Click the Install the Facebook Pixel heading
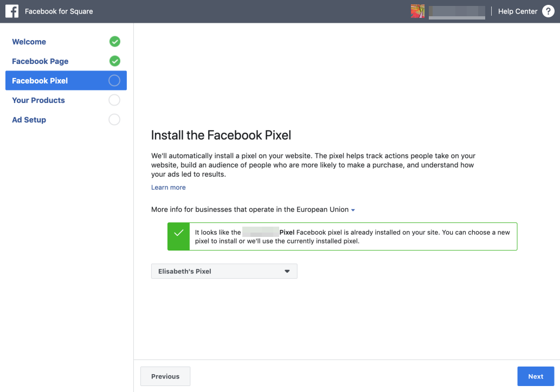The width and height of the screenshot is (560, 392). click(x=221, y=135)
